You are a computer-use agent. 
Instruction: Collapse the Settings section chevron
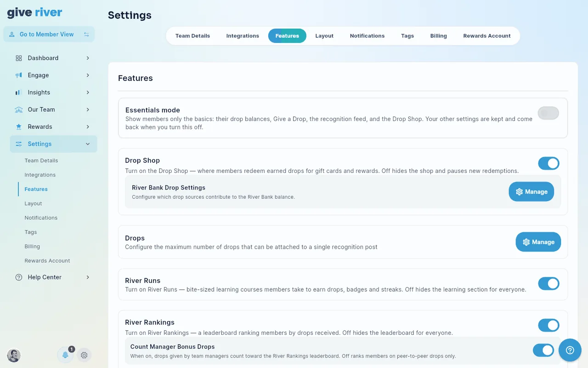88,144
